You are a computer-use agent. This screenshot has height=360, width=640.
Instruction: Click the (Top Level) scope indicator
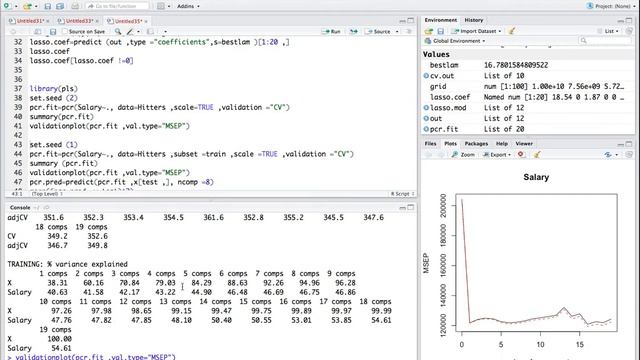47,194
